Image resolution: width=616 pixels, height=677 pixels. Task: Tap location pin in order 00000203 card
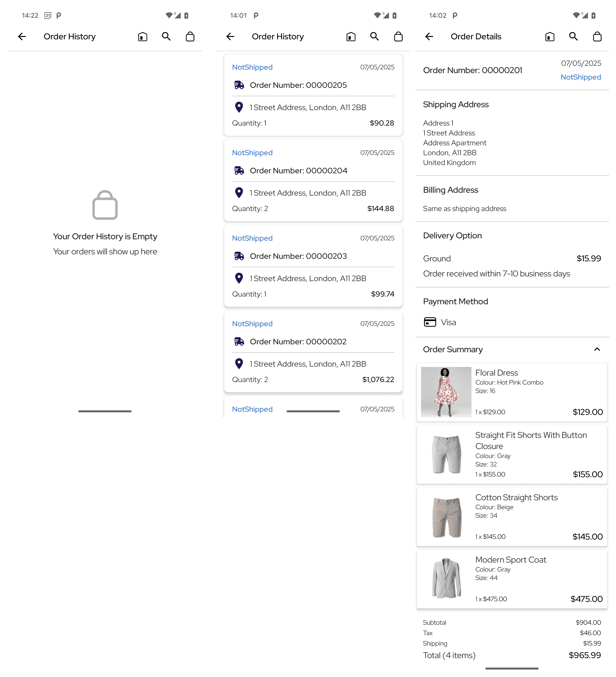click(239, 278)
